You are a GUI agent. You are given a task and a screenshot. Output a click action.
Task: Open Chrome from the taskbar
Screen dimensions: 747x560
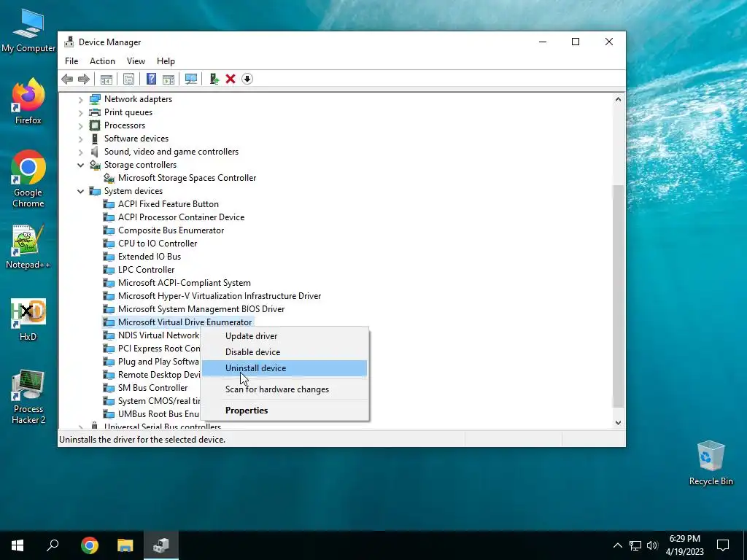pyautogui.click(x=90, y=545)
